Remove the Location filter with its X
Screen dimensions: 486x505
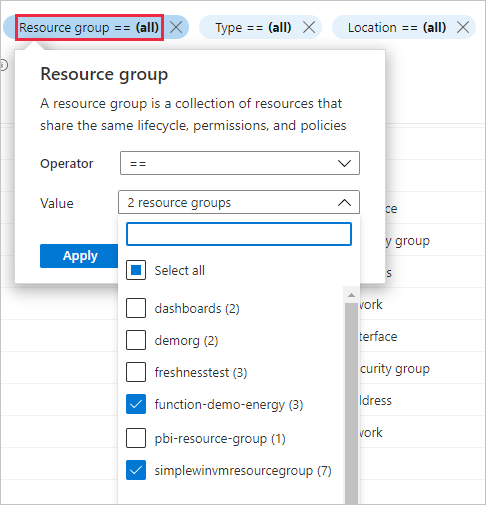463,27
